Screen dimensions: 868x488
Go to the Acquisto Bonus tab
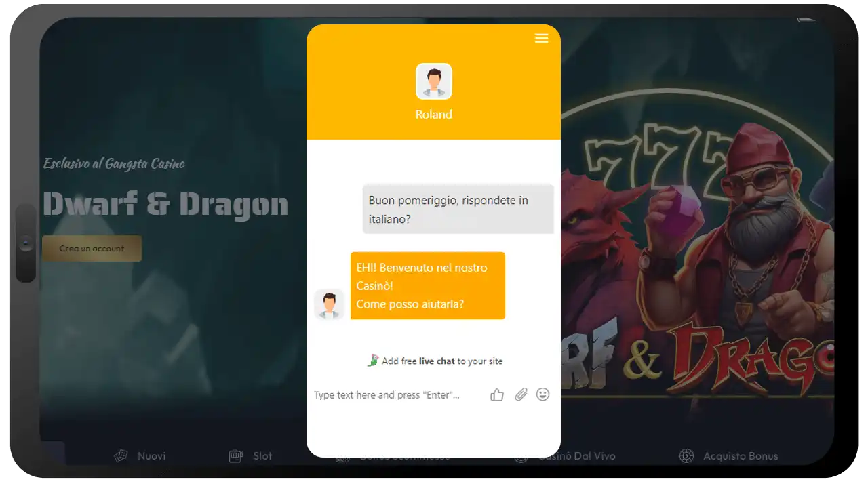[x=729, y=456]
